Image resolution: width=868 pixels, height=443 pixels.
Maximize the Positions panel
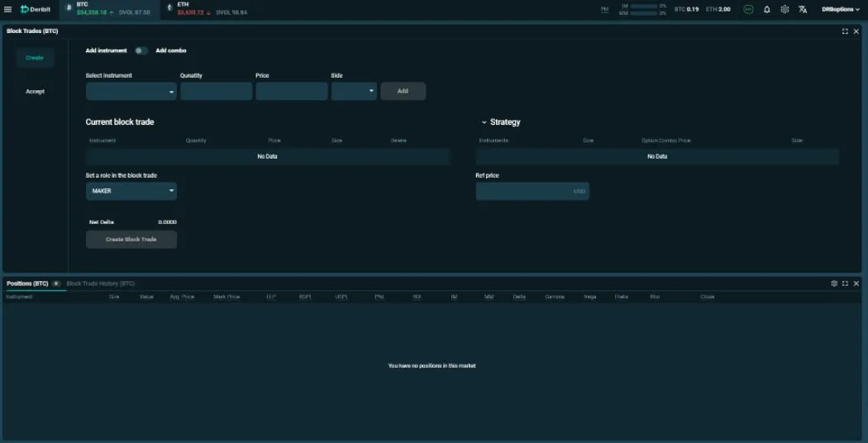click(x=845, y=283)
